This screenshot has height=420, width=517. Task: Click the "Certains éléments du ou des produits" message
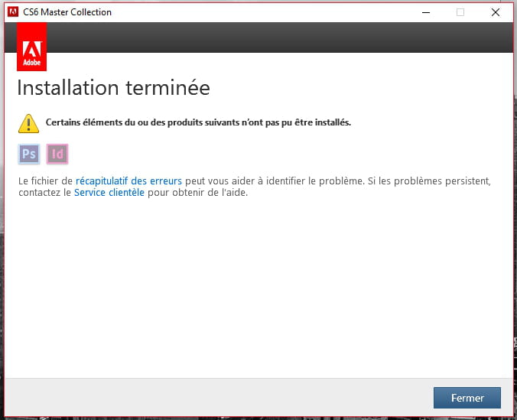(198, 122)
